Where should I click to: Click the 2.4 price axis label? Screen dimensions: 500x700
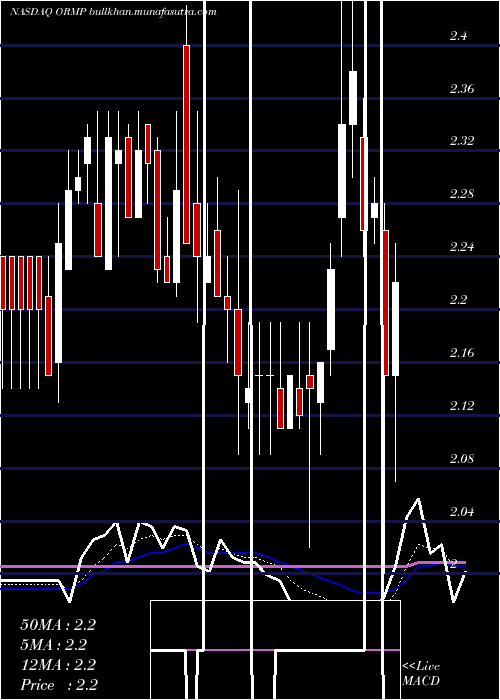point(458,36)
